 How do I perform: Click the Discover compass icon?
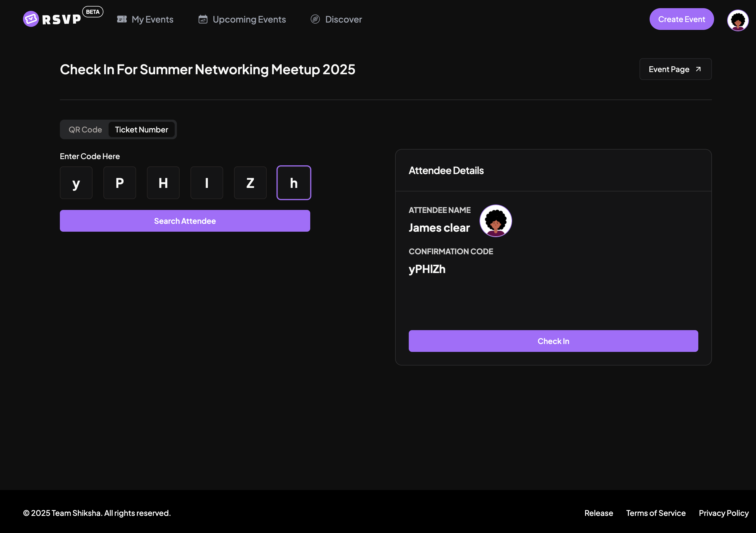coord(315,19)
